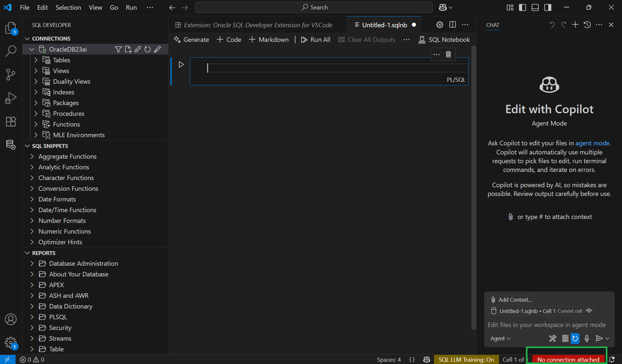Open the File menu
Image resolution: width=622 pixels, height=364 pixels.
pyautogui.click(x=25, y=7)
